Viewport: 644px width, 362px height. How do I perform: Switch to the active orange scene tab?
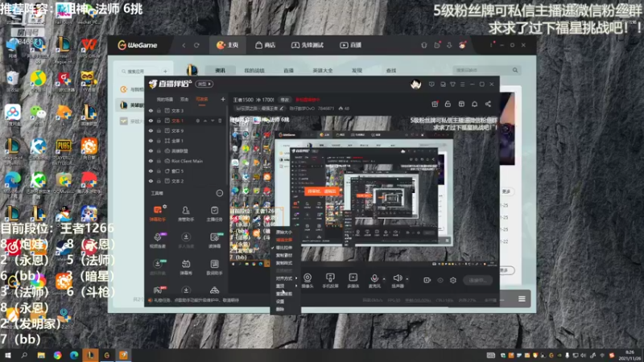[202, 99]
